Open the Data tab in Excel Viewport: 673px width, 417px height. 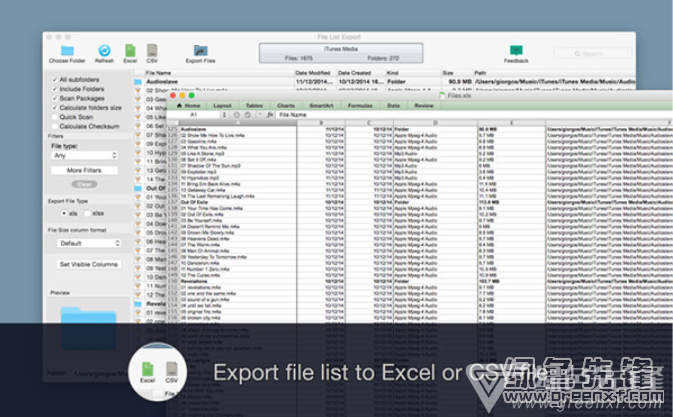pos(394,106)
